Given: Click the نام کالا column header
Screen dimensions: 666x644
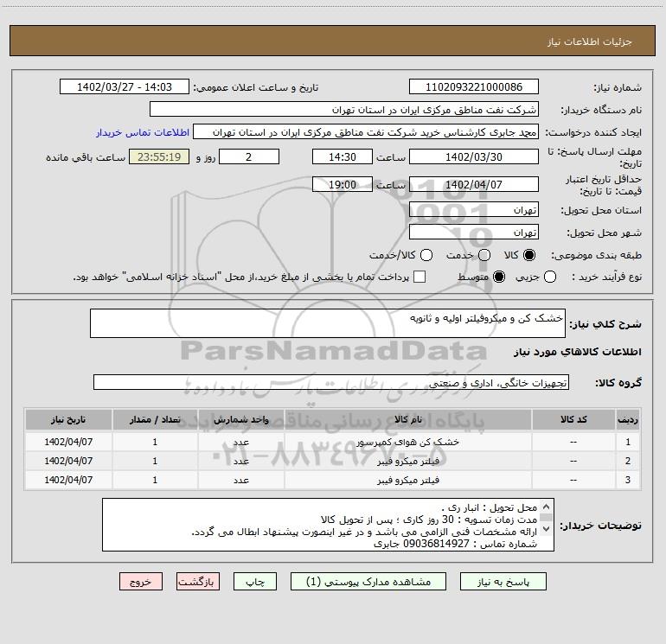Looking at the screenshot, I should [407, 420].
